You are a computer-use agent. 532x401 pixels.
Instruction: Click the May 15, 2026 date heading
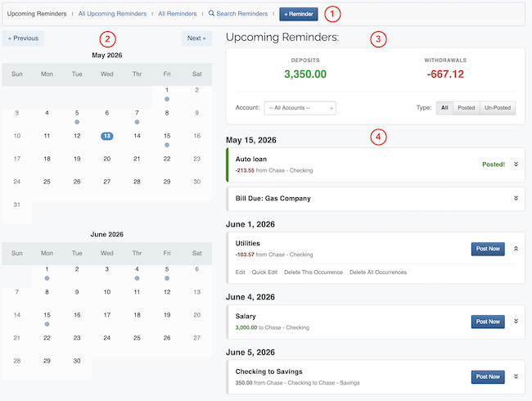pyautogui.click(x=251, y=140)
